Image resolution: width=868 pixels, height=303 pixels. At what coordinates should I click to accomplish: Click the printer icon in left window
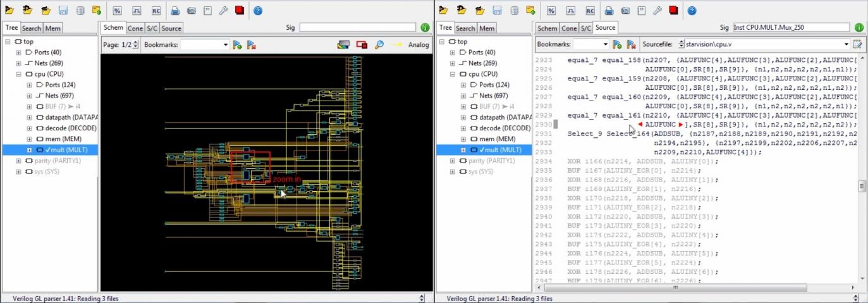click(x=175, y=10)
